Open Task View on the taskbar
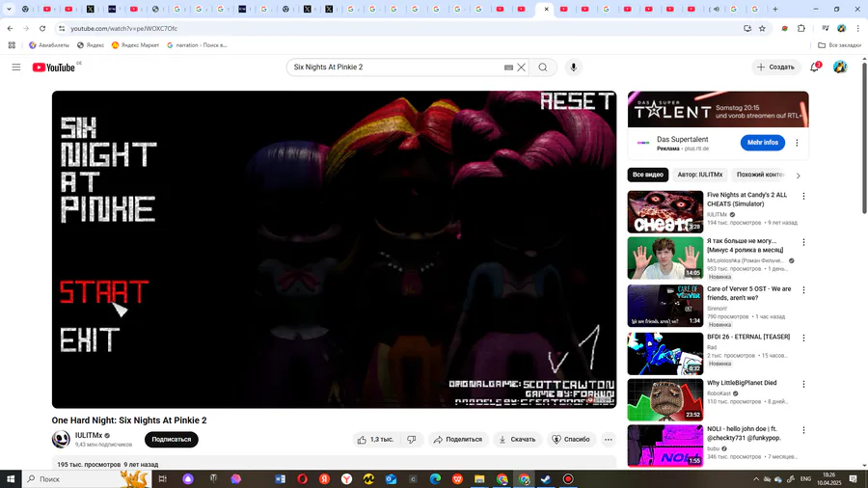The width and height of the screenshot is (868, 488). point(162,479)
